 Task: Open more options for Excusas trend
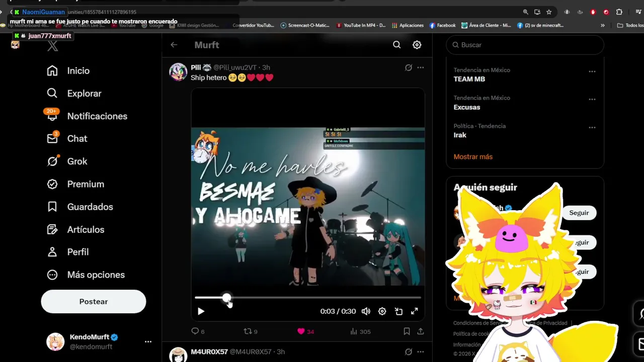(x=592, y=100)
